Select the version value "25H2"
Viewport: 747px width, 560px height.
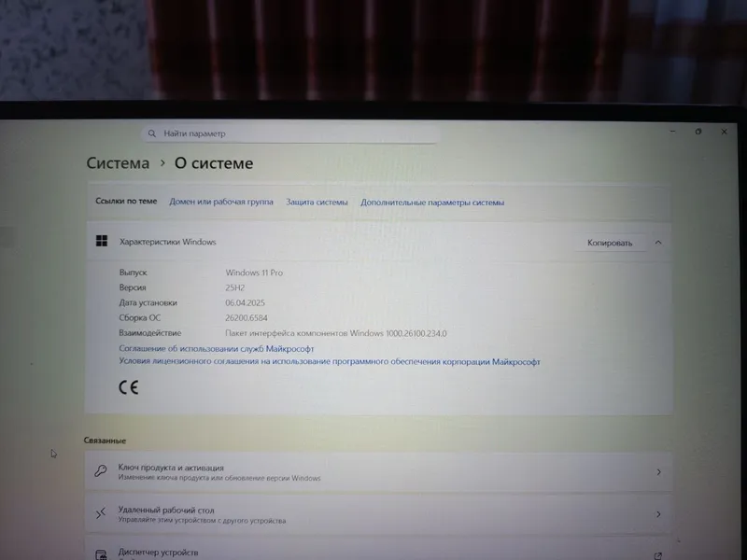coord(235,287)
